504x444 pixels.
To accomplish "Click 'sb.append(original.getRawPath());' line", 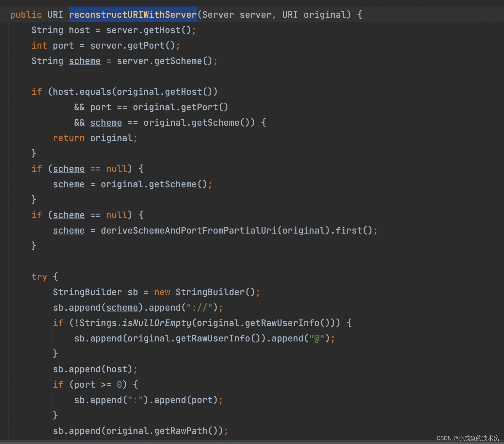I will point(141,431).
